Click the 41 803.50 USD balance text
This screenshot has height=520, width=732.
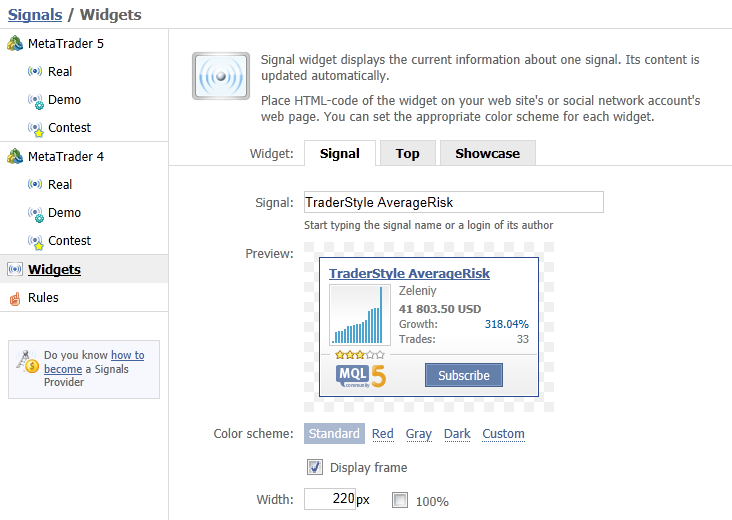tap(440, 309)
